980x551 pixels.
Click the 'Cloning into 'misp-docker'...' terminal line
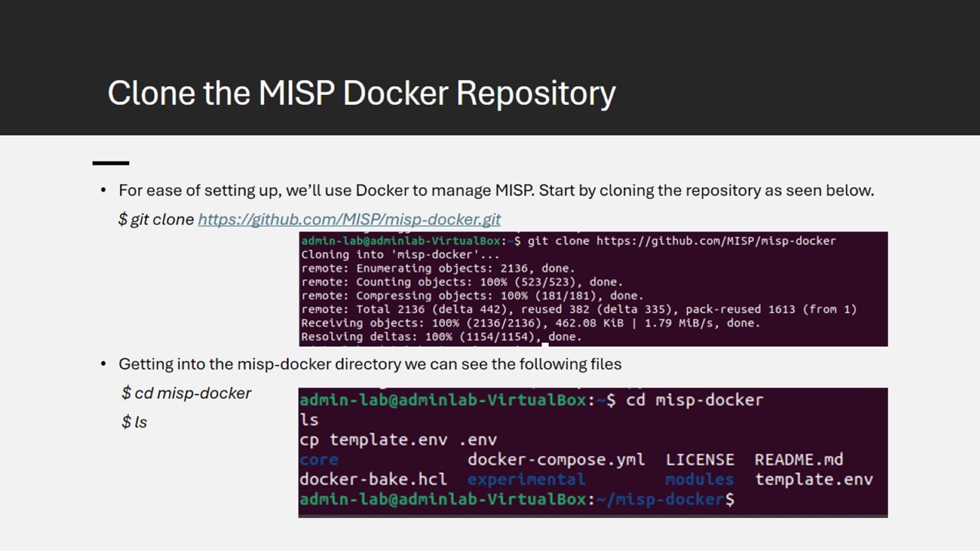point(400,255)
